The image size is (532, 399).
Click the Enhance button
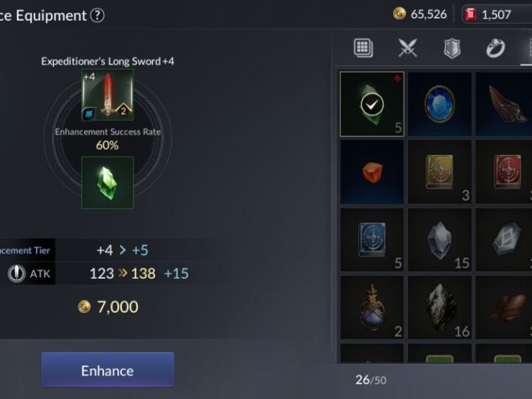tap(108, 370)
